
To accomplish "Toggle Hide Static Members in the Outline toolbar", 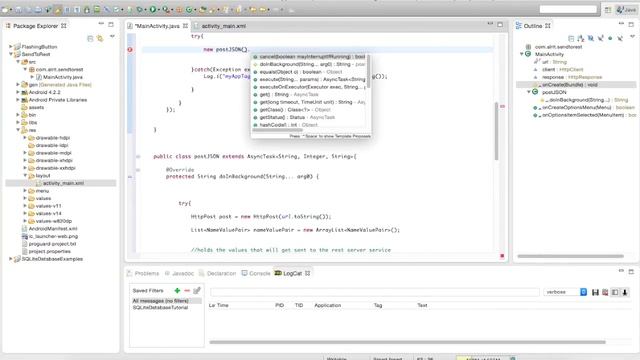I will 600,38.
